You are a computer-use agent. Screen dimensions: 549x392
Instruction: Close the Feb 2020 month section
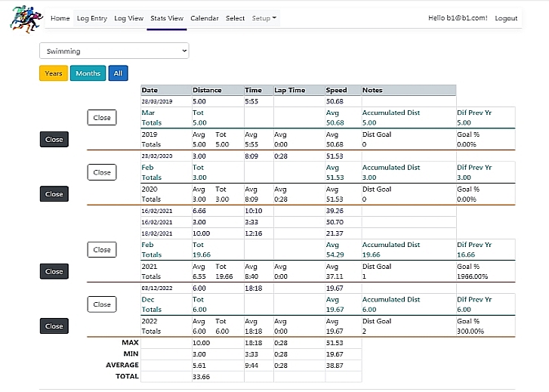click(x=102, y=172)
